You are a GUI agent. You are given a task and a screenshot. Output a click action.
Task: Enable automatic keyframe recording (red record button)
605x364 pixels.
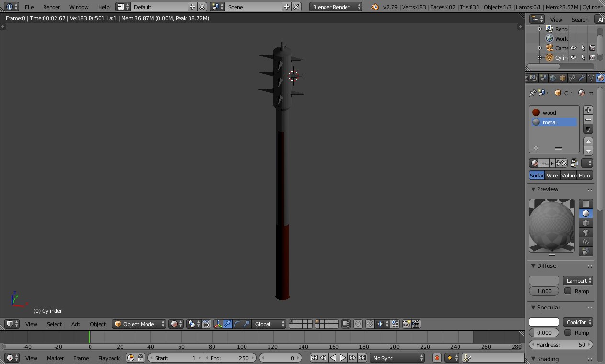pyautogui.click(x=437, y=357)
